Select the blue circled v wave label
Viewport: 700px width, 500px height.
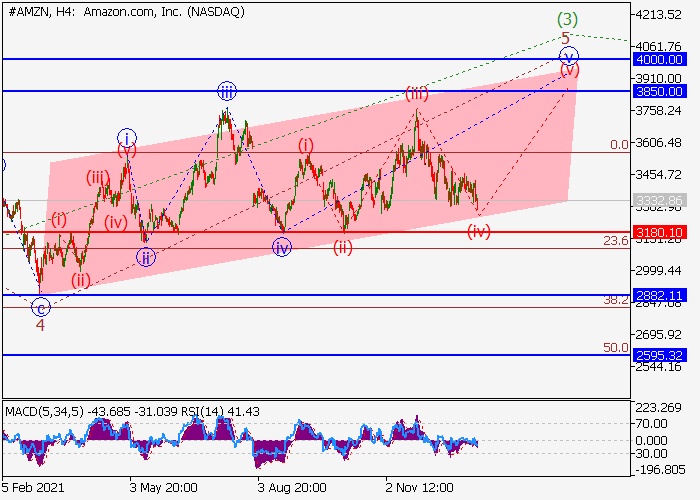click(x=569, y=56)
